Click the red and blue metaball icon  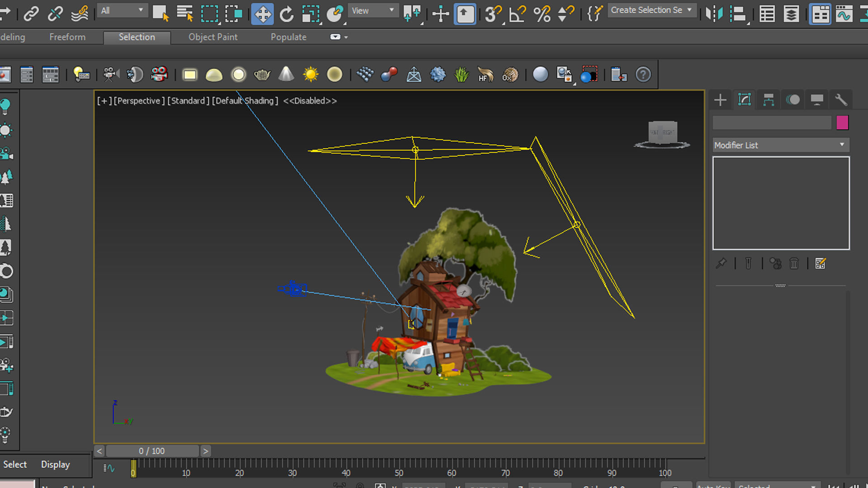click(389, 74)
